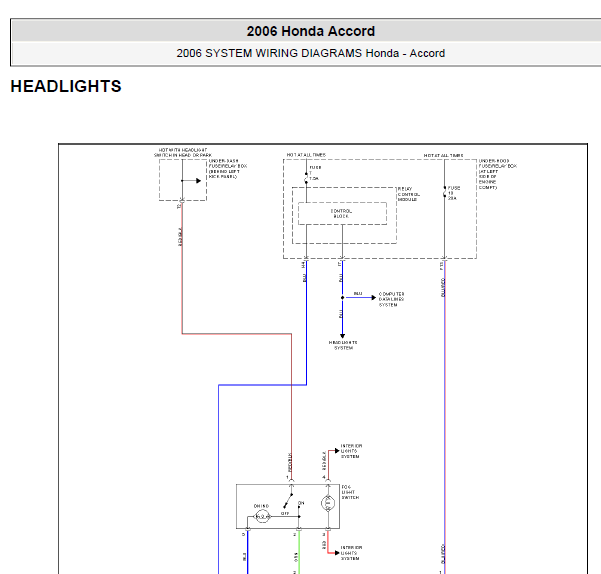This screenshot has height=574, width=601.
Task: Click the fog light ON/OFF switch symbol
Action: point(288,500)
